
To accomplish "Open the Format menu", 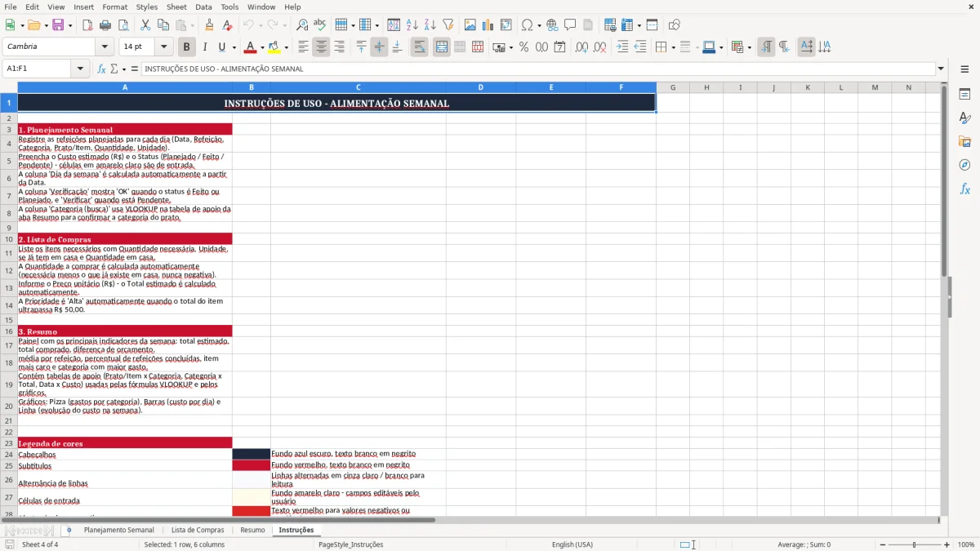I will tap(114, 7).
